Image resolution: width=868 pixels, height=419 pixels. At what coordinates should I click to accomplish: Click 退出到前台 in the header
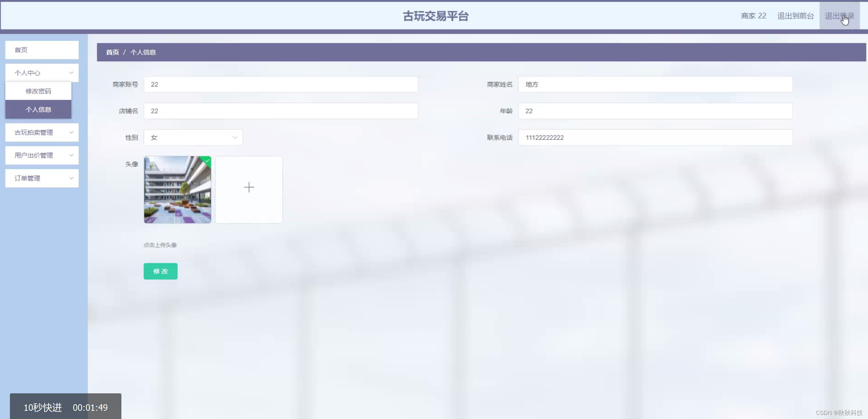(x=795, y=15)
